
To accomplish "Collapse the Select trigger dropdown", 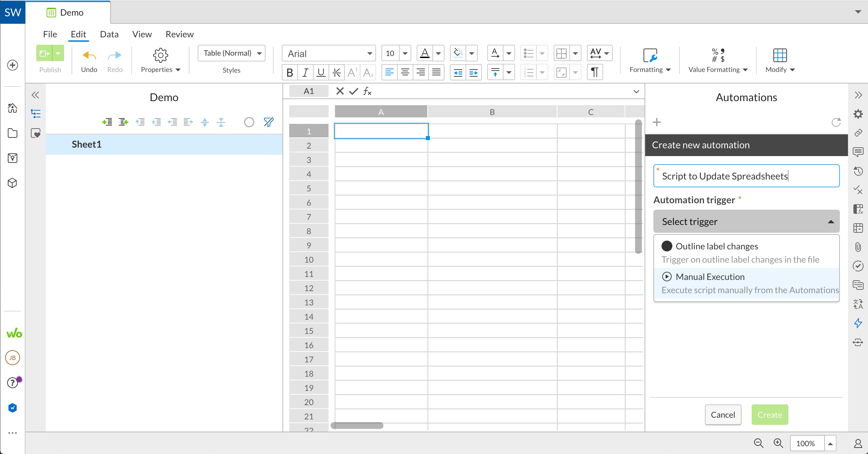I will point(831,222).
